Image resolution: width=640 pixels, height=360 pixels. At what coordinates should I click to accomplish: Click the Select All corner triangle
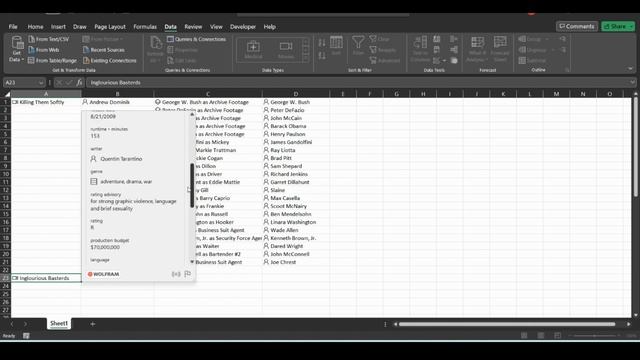pyautogui.click(x=7, y=94)
